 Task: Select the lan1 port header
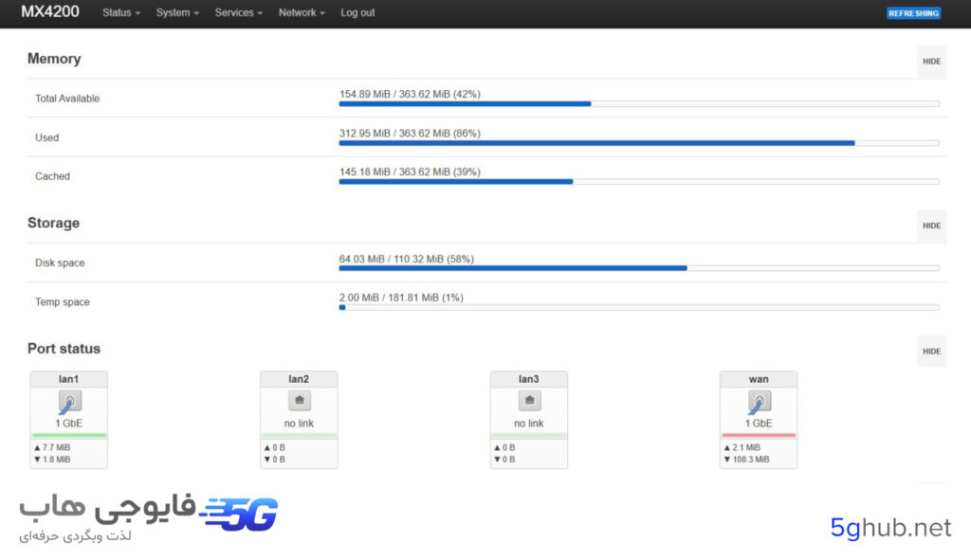pyautogui.click(x=68, y=379)
